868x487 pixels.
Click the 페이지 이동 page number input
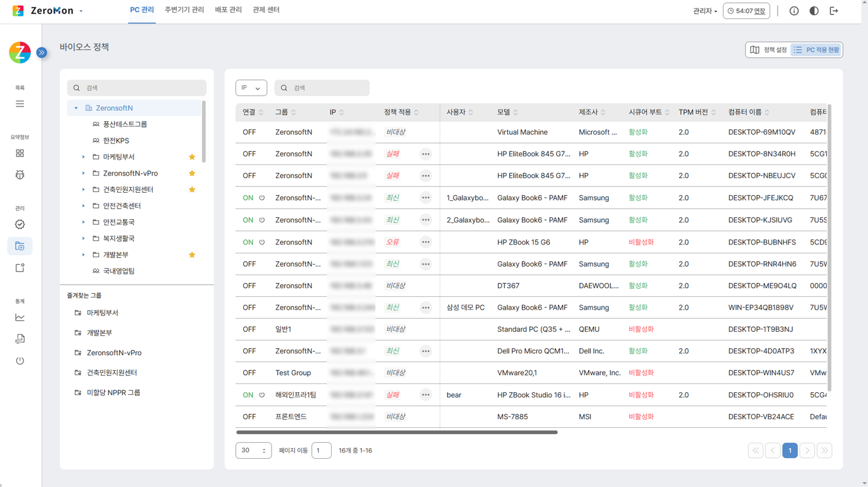pyautogui.click(x=321, y=451)
